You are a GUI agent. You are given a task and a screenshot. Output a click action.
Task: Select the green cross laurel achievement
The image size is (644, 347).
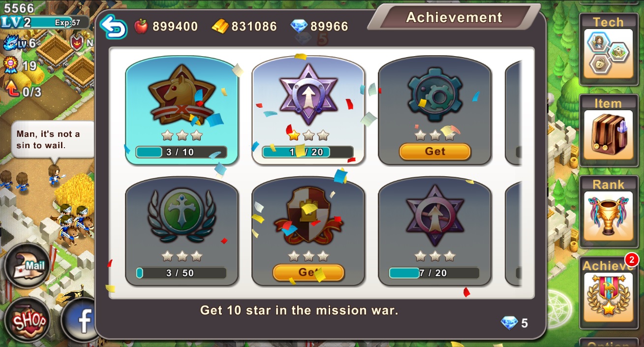click(x=182, y=231)
